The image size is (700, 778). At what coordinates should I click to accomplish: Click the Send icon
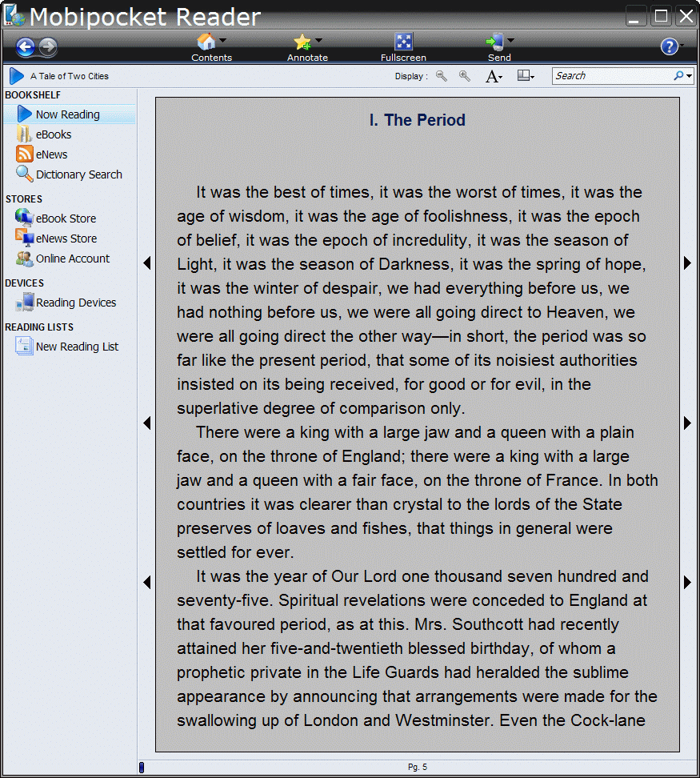(494, 42)
